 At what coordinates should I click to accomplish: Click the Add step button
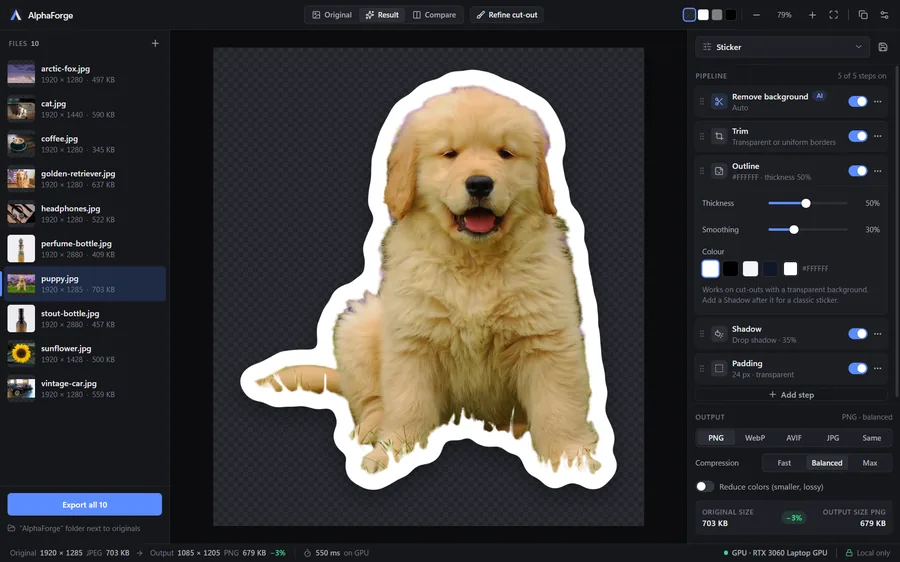tap(791, 395)
